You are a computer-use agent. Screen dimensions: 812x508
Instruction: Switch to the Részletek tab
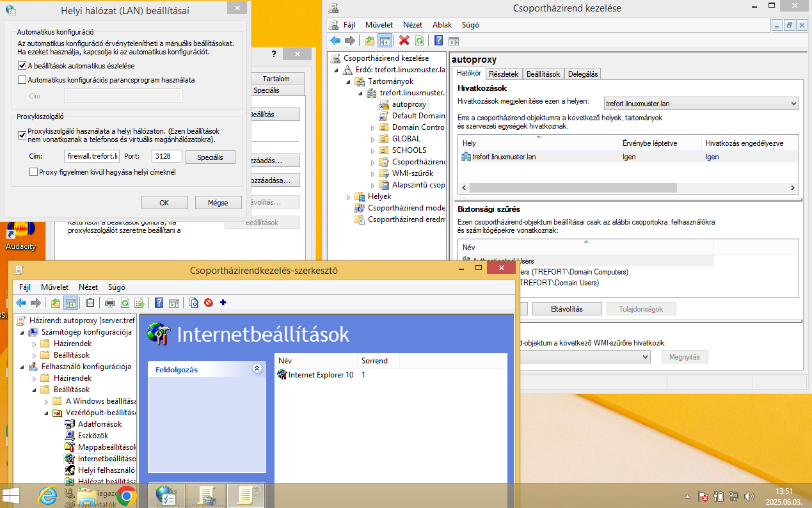tap(504, 74)
